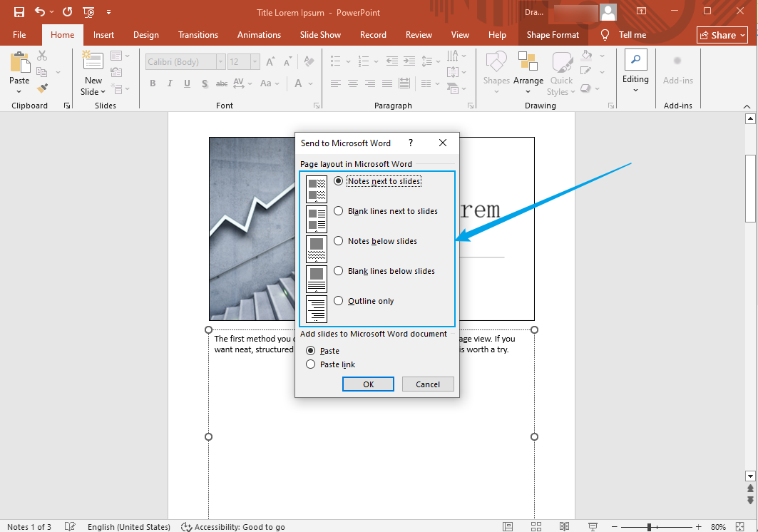Confirm dialog with OK button

click(x=368, y=384)
